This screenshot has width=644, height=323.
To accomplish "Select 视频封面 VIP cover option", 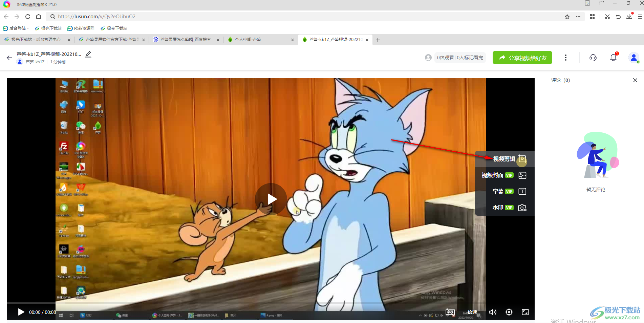I will [505, 175].
